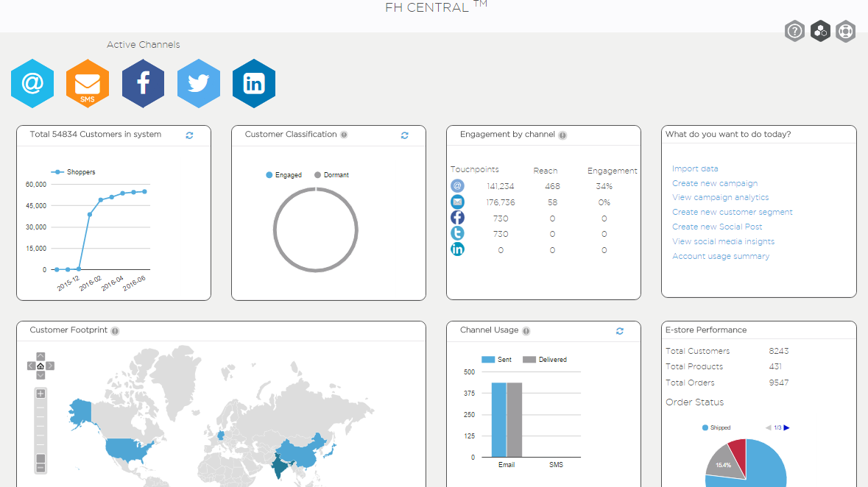Pan the map down
This screenshot has width=868, height=487.
pyautogui.click(x=40, y=375)
